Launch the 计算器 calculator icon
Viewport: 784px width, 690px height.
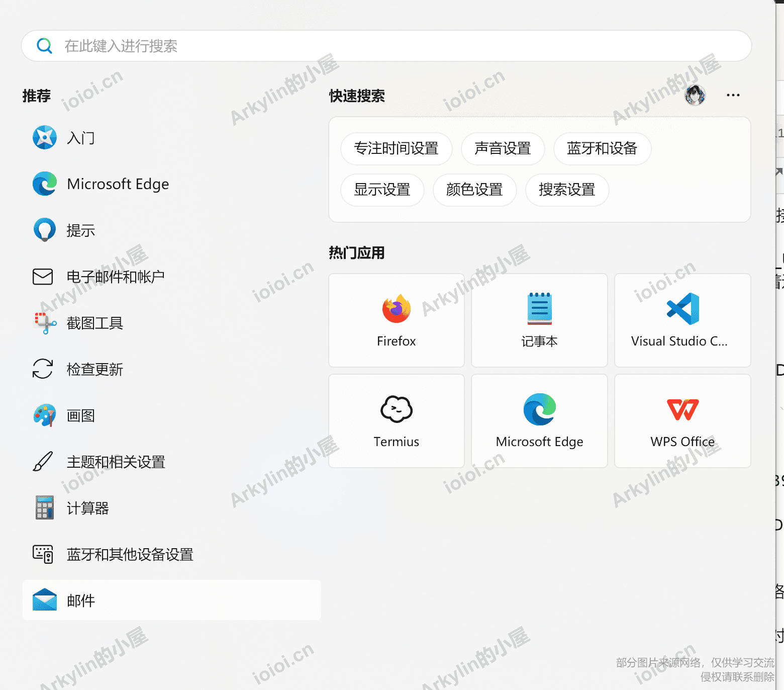pyautogui.click(x=45, y=508)
